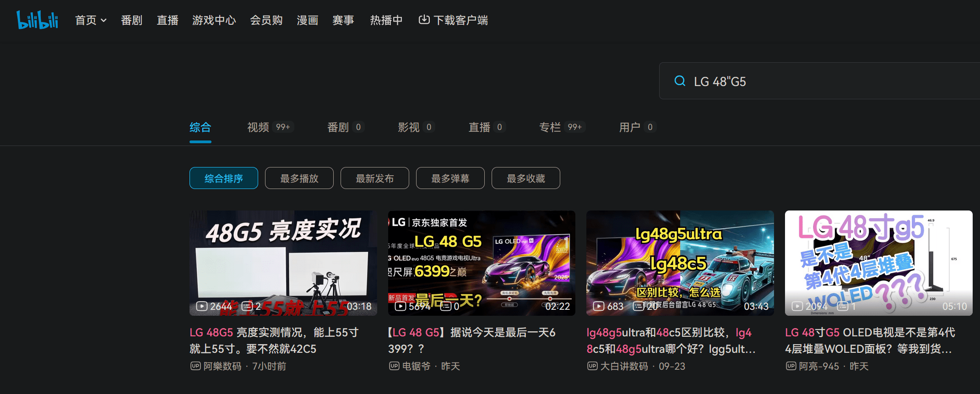Sort by 最多弹幕
This screenshot has height=394, width=980.
coord(450,178)
